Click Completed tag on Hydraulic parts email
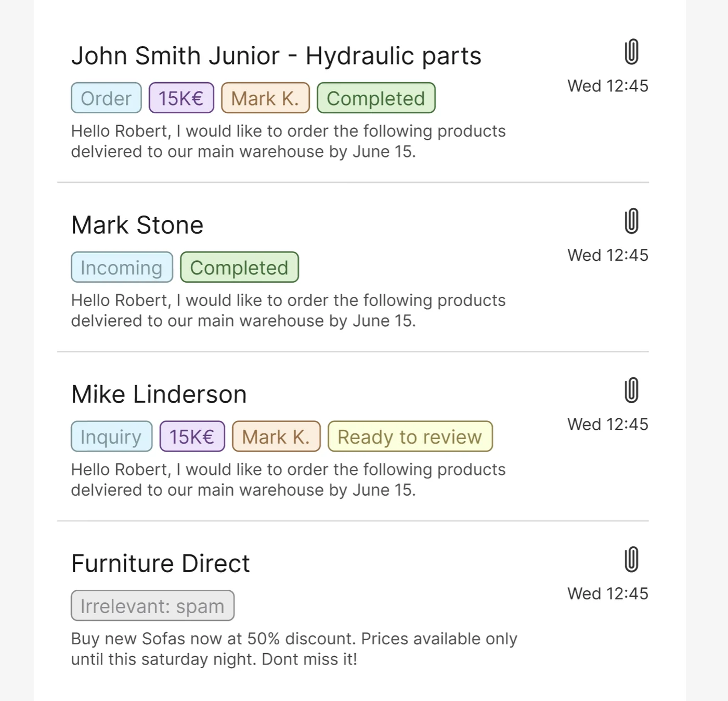 (376, 98)
